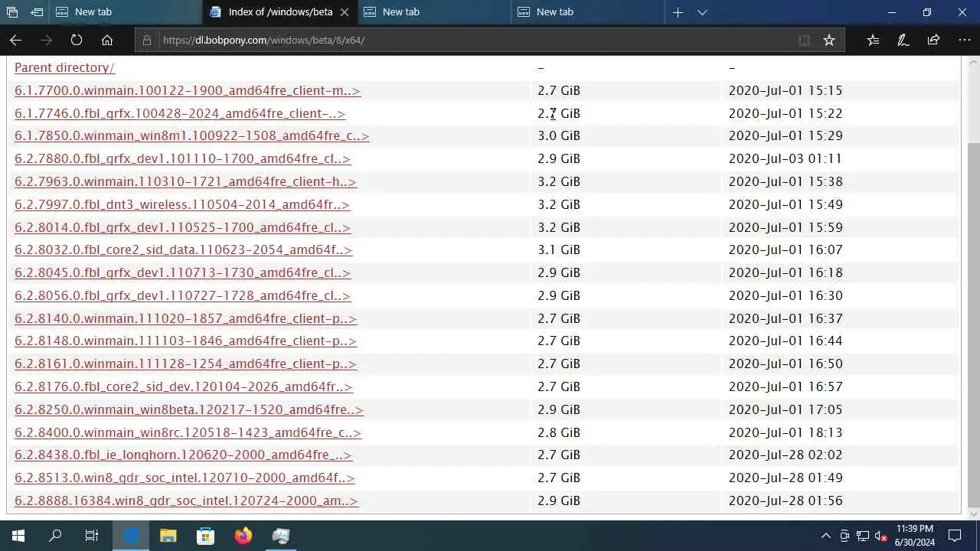The width and height of the screenshot is (980, 551).
Task: Open Favorites hub icon
Action: (873, 40)
